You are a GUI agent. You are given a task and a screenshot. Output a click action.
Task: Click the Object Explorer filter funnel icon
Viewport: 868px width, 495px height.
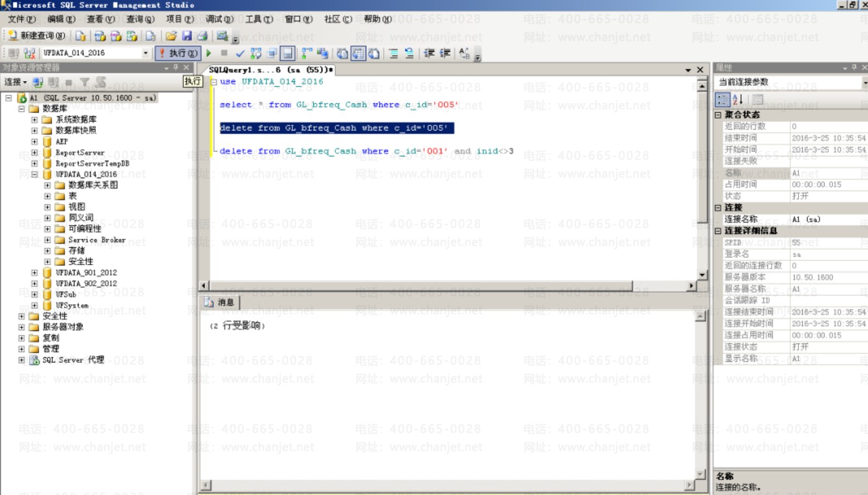pyautogui.click(x=84, y=82)
